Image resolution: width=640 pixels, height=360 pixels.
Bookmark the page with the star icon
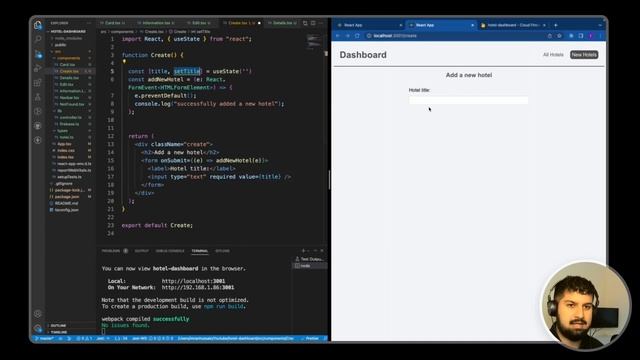point(559,36)
